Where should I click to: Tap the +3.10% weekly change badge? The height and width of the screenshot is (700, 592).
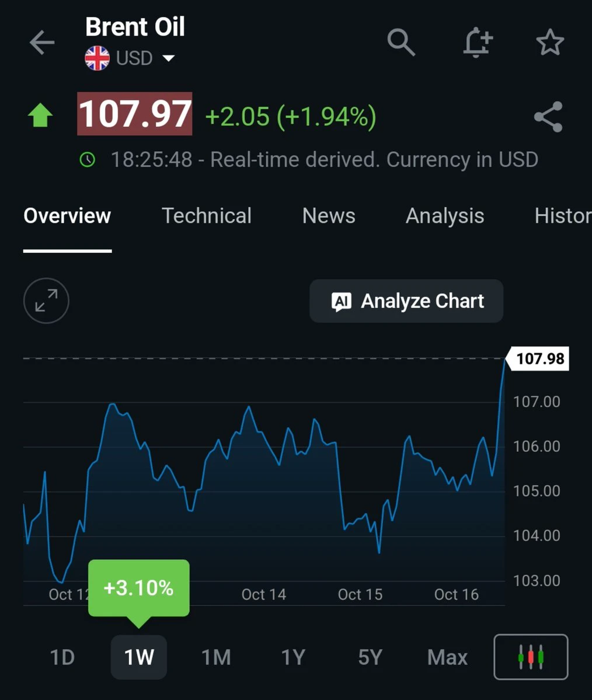(x=139, y=588)
